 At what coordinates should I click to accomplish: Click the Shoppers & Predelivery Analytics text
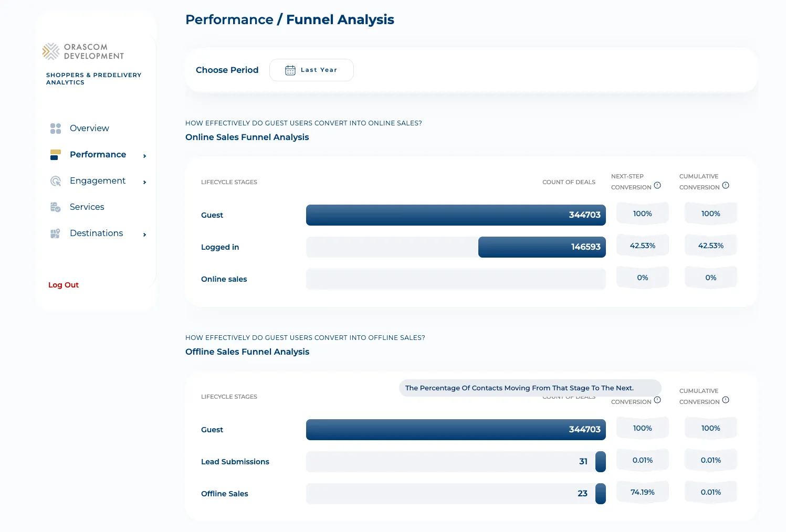click(x=93, y=79)
